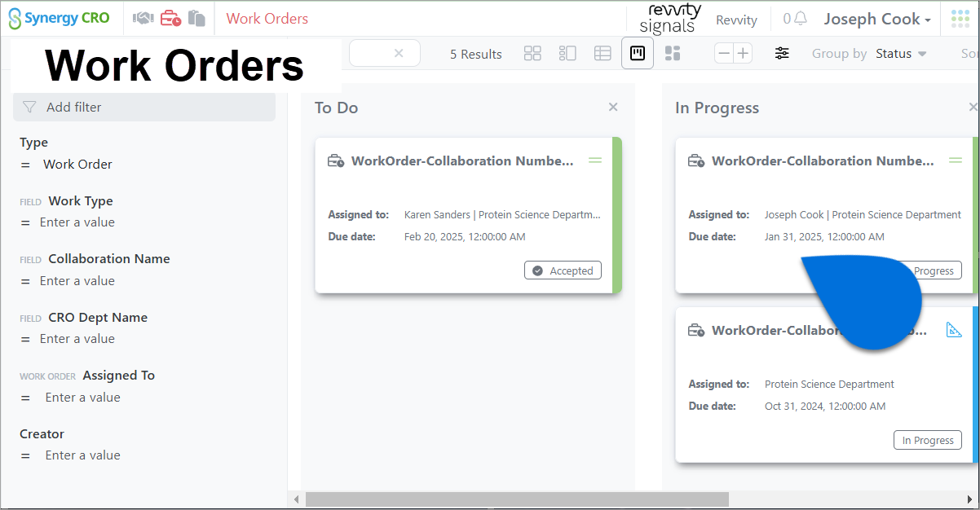Click the scrollbar left arrow

click(x=297, y=499)
